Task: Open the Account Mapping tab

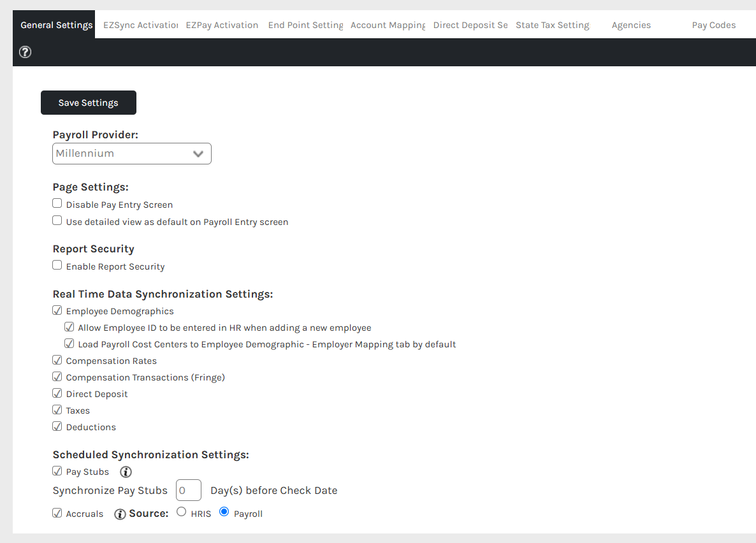Action: click(388, 25)
